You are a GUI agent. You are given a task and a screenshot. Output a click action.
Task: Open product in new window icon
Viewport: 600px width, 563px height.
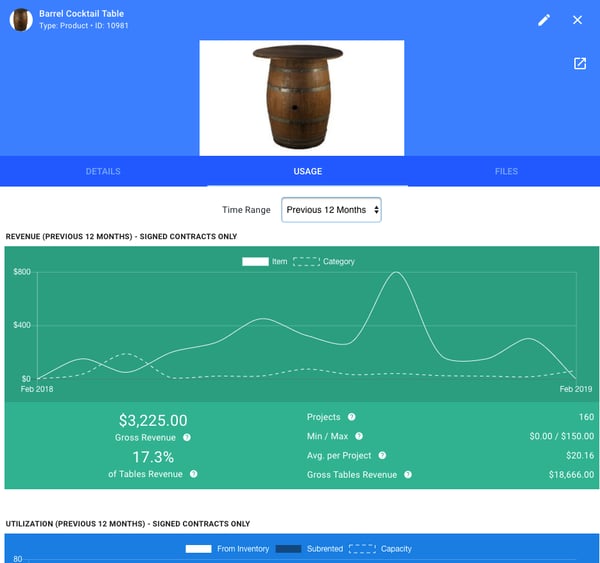pos(580,64)
